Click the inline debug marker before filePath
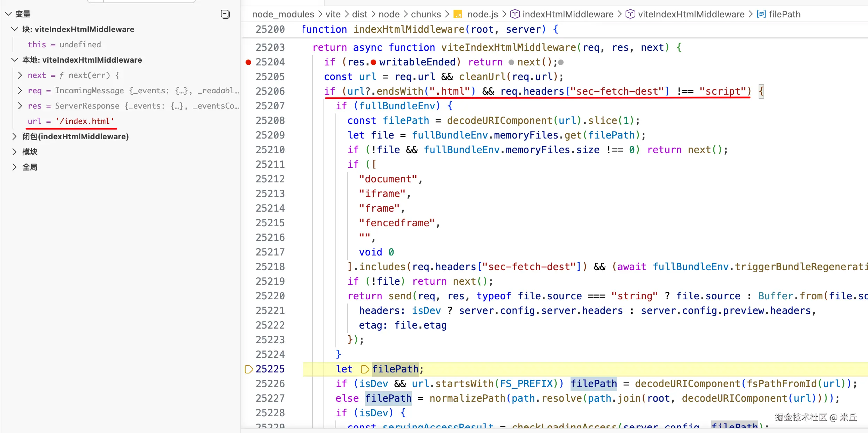The image size is (868, 433). click(x=365, y=369)
